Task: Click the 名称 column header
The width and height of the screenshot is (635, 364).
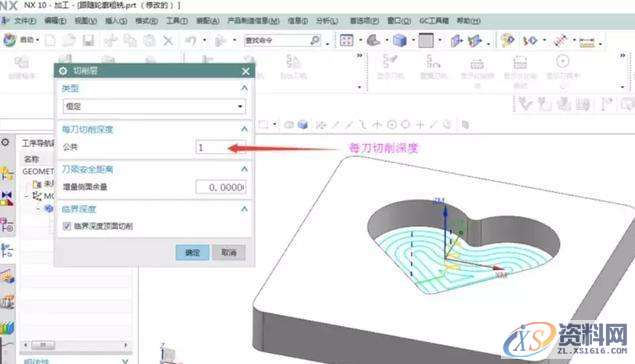Action: (32, 159)
